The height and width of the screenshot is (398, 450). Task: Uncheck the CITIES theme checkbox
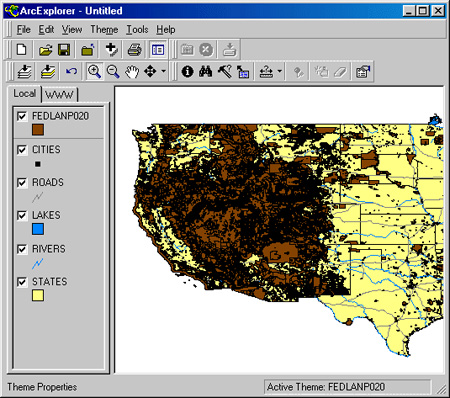pyautogui.click(x=22, y=150)
